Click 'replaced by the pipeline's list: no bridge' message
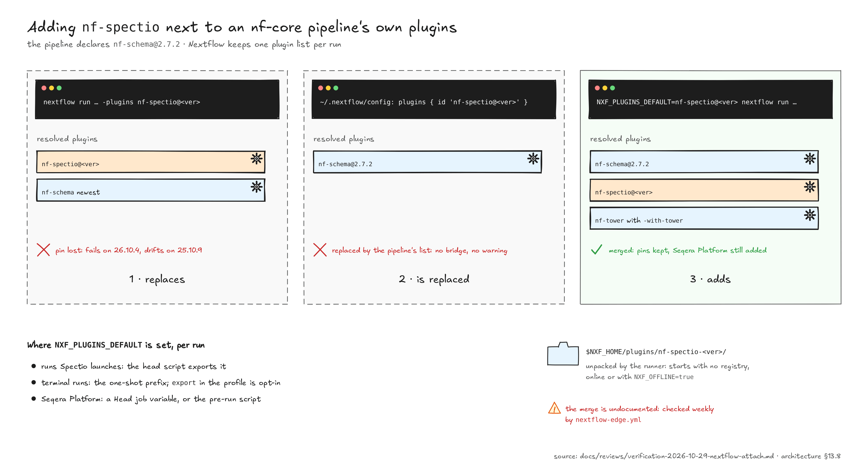 click(420, 250)
